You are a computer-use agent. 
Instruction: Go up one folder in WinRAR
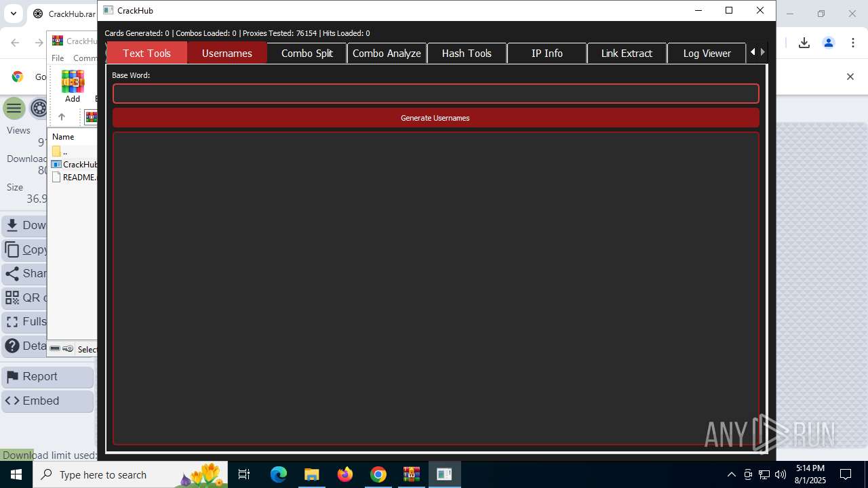pyautogui.click(x=61, y=117)
